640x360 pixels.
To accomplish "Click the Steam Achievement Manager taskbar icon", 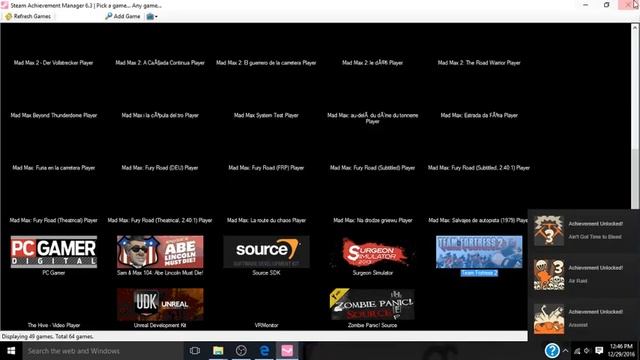I will click(x=287, y=351).
